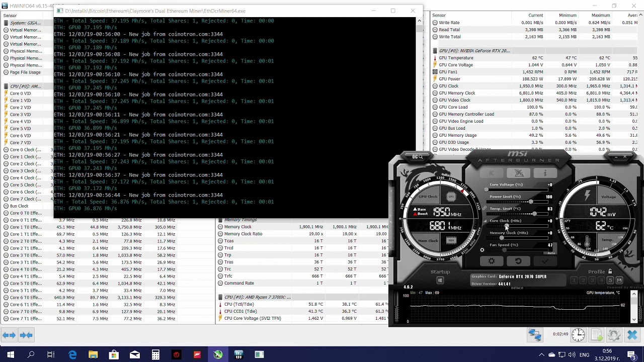
Task: Click the Kombustor K button in Afterburner
Action: (x=492, y=173)
